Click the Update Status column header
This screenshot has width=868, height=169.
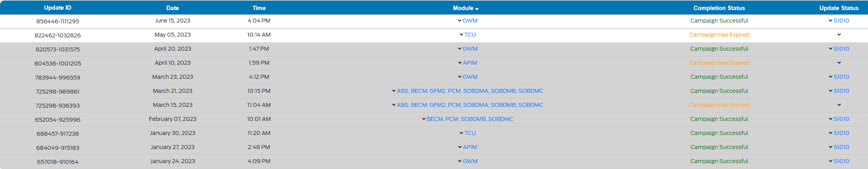pyautogui.click(x=839, y=8)
